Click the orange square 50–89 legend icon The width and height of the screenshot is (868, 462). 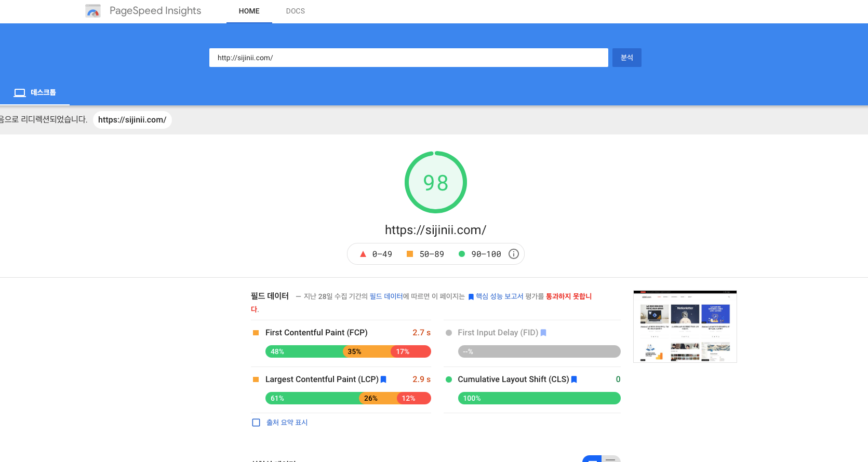410,254
